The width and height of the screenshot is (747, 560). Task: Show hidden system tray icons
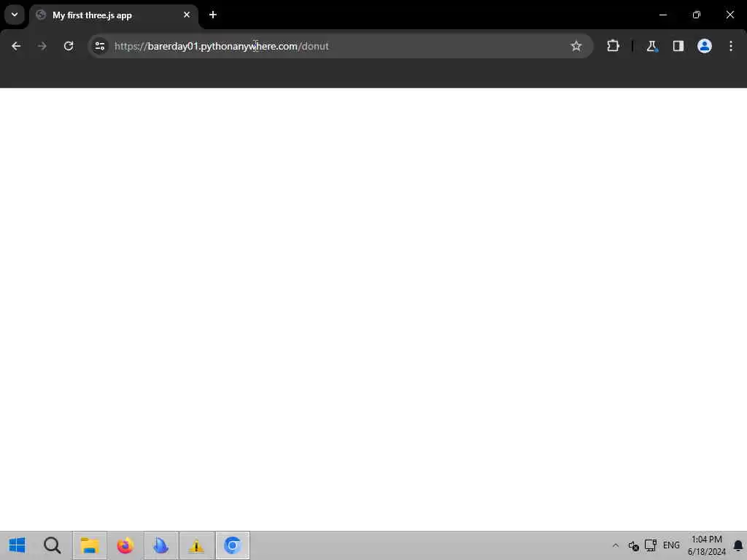pyautogui.click(x=616, y=545)
